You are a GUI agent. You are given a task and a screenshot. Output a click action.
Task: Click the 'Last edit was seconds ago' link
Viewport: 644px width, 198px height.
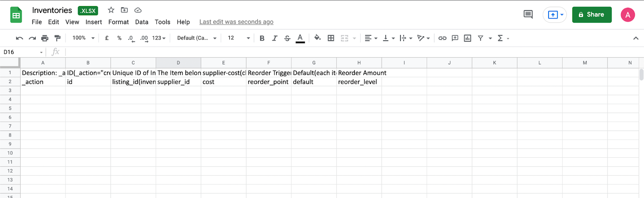[x=236, y=22]
